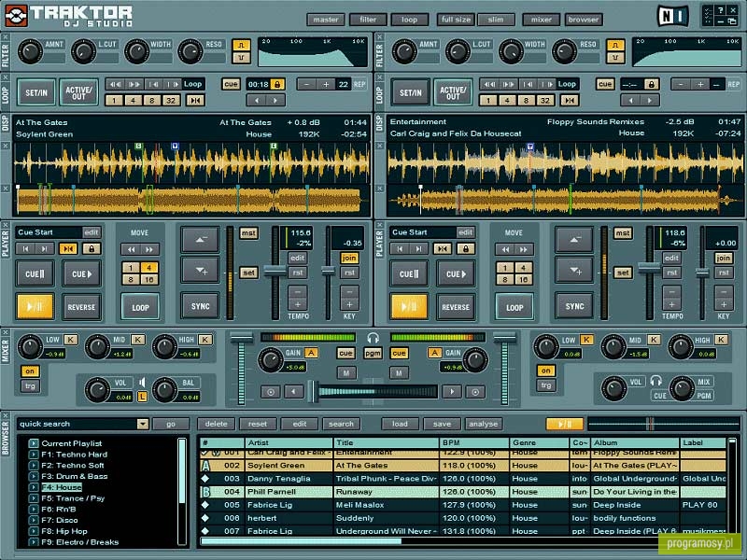Toggle deck B mixer on button

[546, 371]
